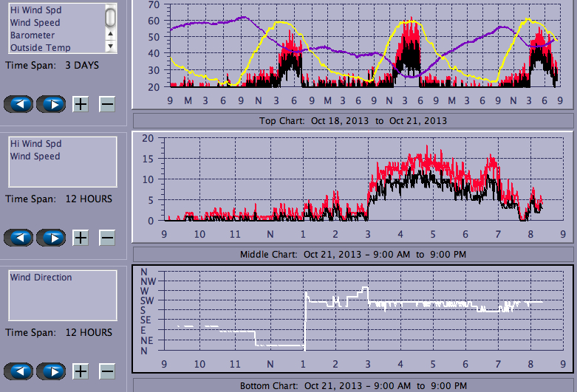Click the back arrow for the top chart
Screen dimensions: 577x392
point(20,103)
